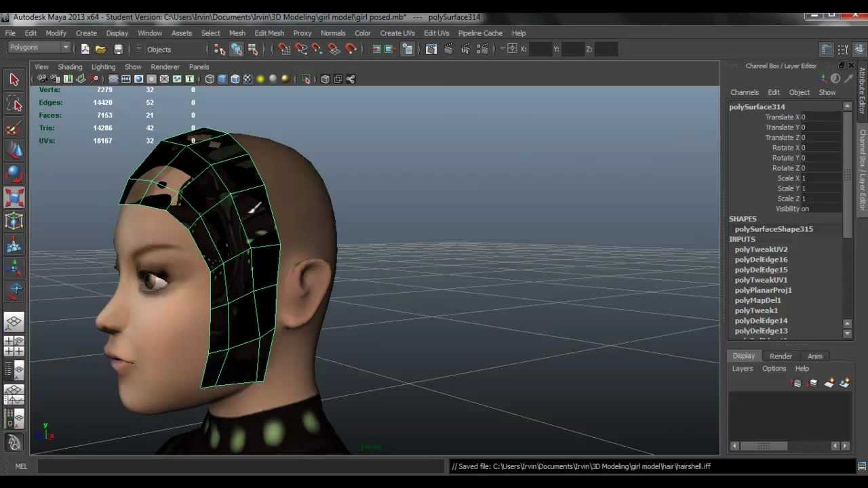Image resolution: width=868 pixels, height=488 pixels.
Task: Click the Save Scene floppy icon
Action: click(118, 49)
